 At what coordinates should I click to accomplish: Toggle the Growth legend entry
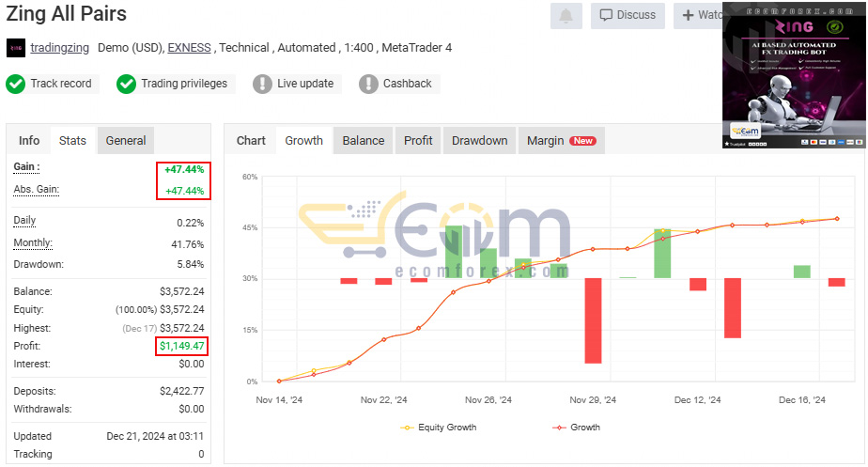[576, 428]
